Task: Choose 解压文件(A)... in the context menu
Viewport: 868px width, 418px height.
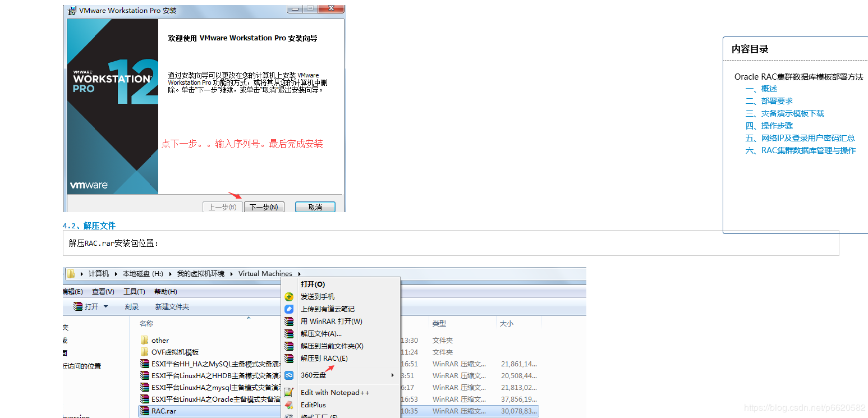Action: [321, 334]
